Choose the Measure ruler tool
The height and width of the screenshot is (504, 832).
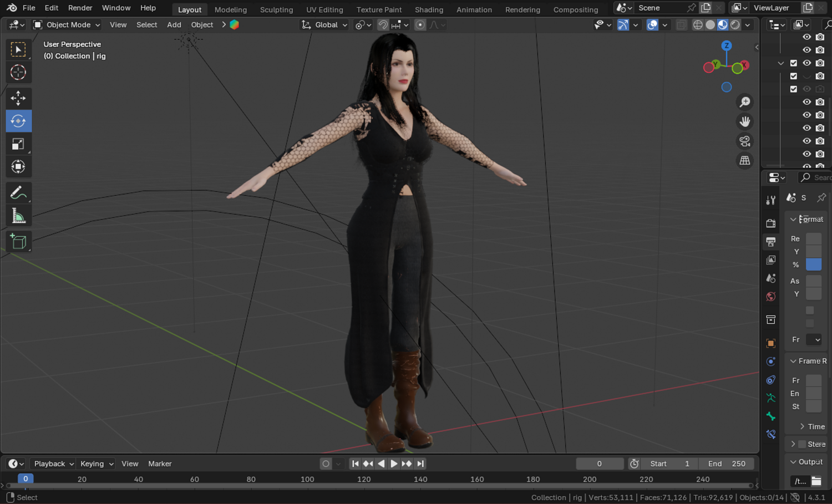[x=18, y=216]
